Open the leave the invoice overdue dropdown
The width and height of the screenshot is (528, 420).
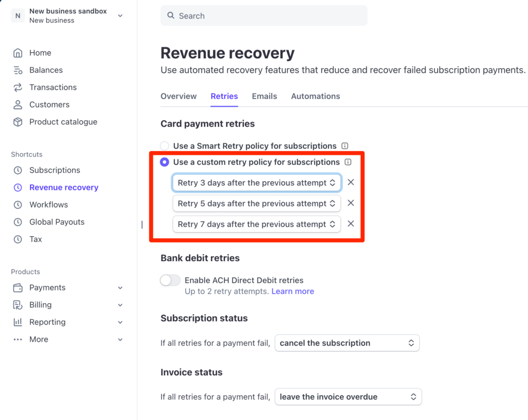click(x=348, y=397)
